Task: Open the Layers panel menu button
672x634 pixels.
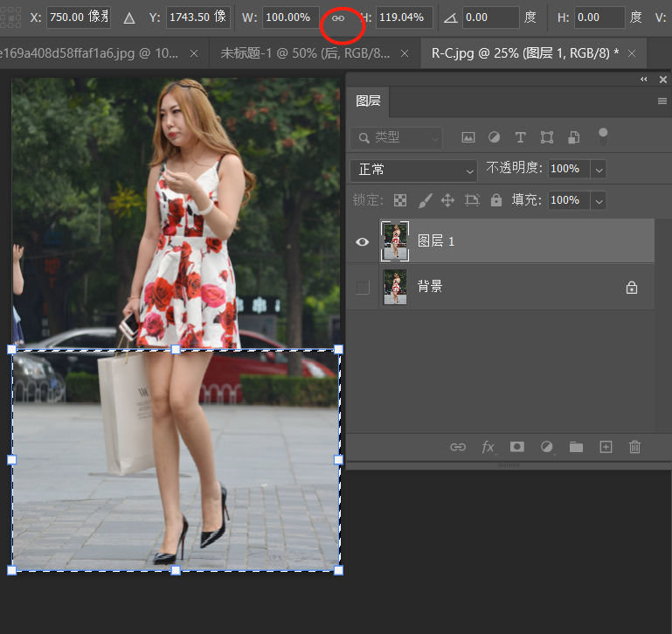Action: tap(662, 101)
